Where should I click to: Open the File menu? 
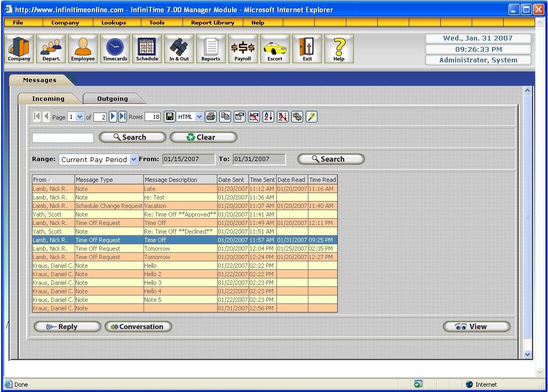click(x=18, y=23)
